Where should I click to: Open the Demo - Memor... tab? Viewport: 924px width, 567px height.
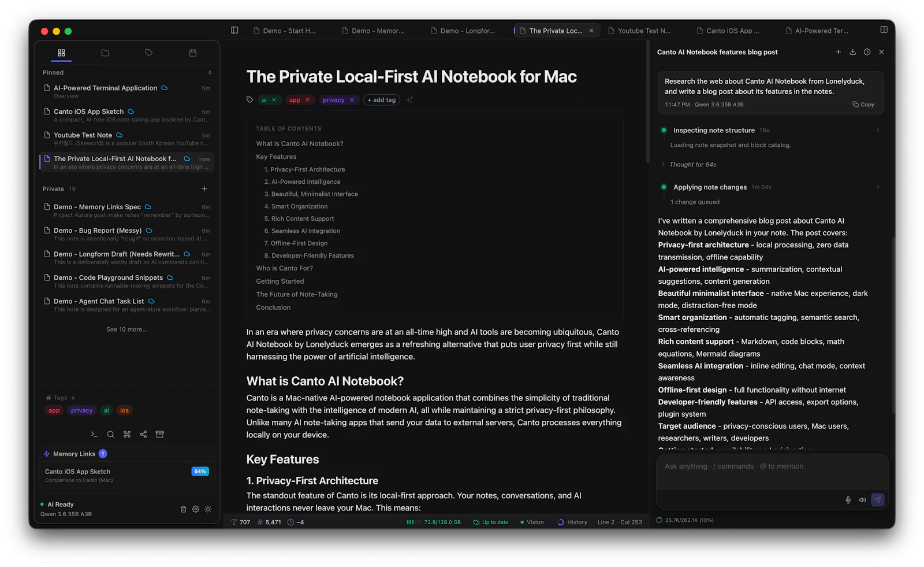[373, 31]
